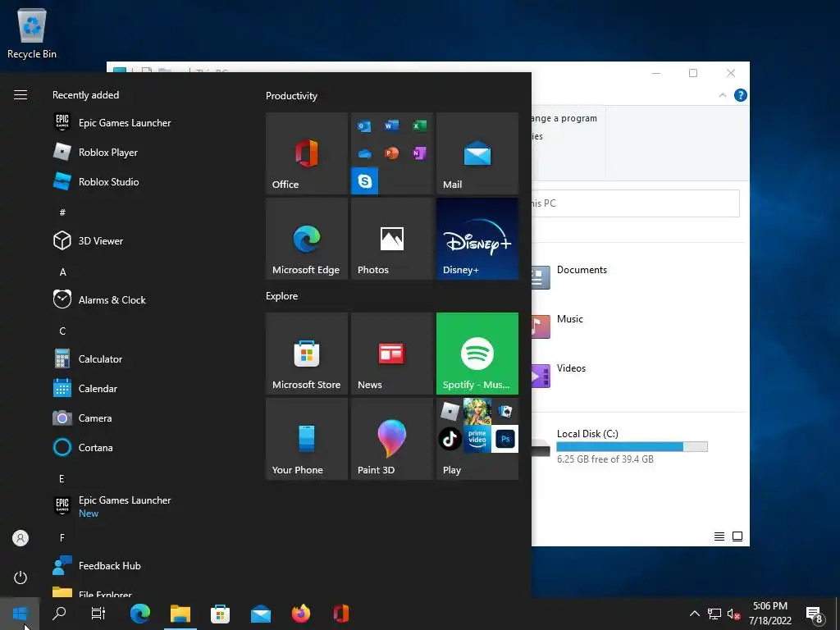Open Recycle Bin on desktop
Viewport: 840px width, 630px height.
[x=32, y=34]
